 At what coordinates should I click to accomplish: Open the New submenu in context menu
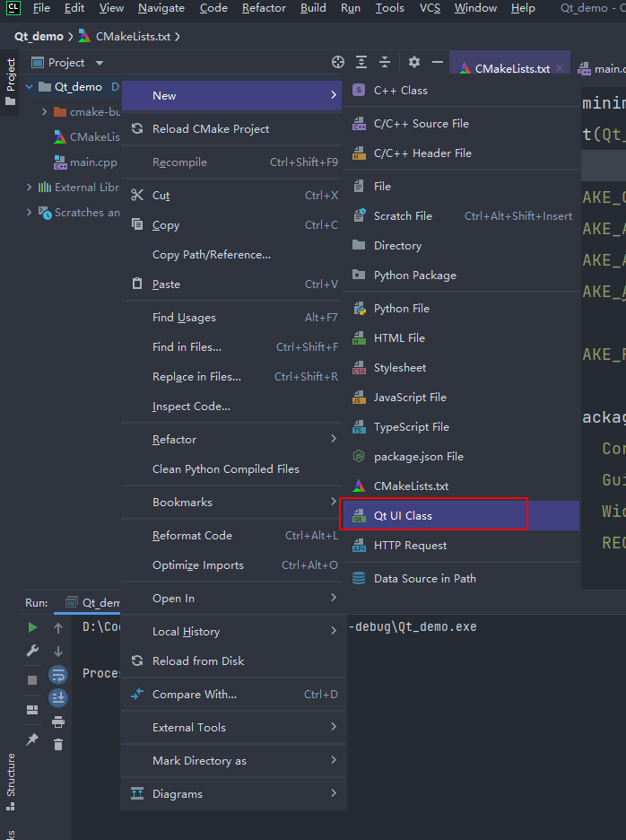232,96
